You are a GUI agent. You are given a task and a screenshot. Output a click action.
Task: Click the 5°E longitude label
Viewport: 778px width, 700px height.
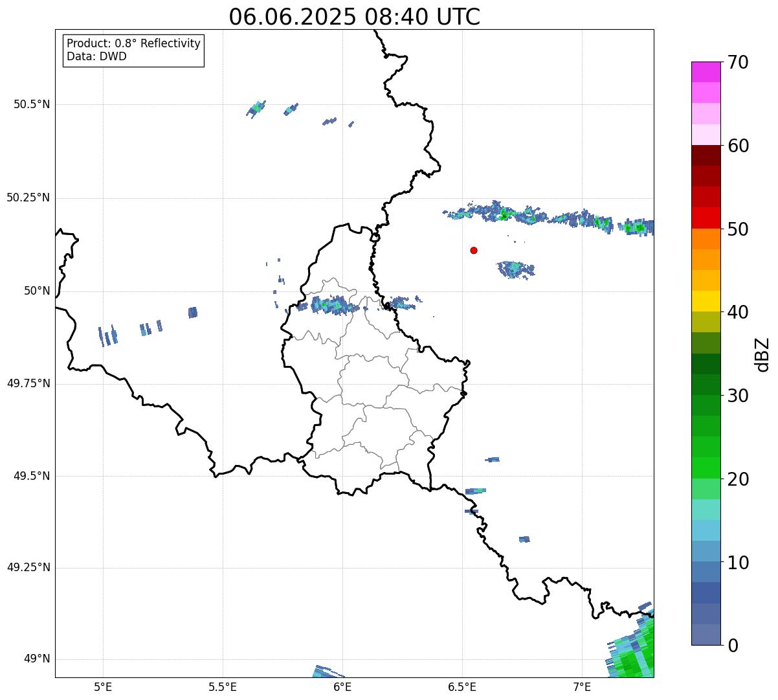coord(103,686)
